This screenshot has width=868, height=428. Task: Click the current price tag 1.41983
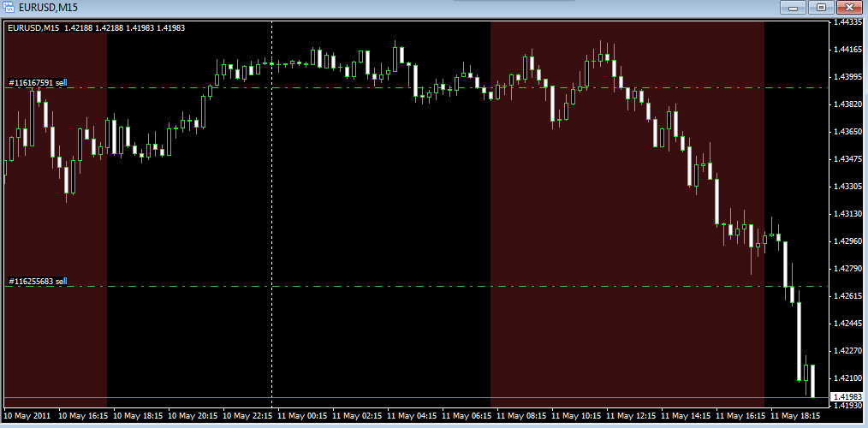846,397
